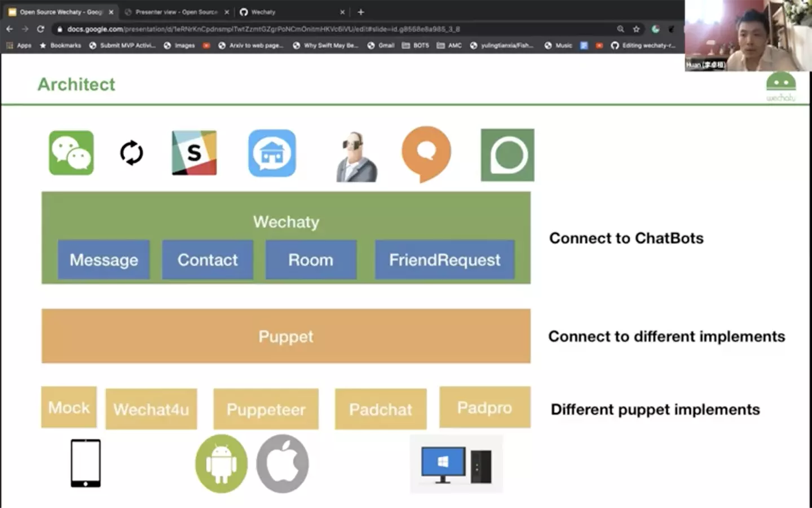812x508 pixels.
Task: Click the Slack S logo icon
Action: click(x=194, y=153)
